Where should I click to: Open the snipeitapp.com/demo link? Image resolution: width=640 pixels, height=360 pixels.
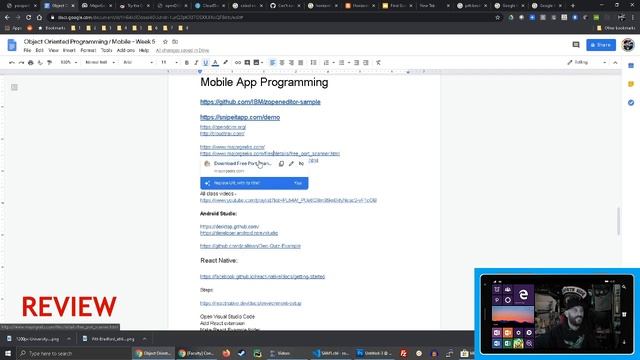coord(240,118)
